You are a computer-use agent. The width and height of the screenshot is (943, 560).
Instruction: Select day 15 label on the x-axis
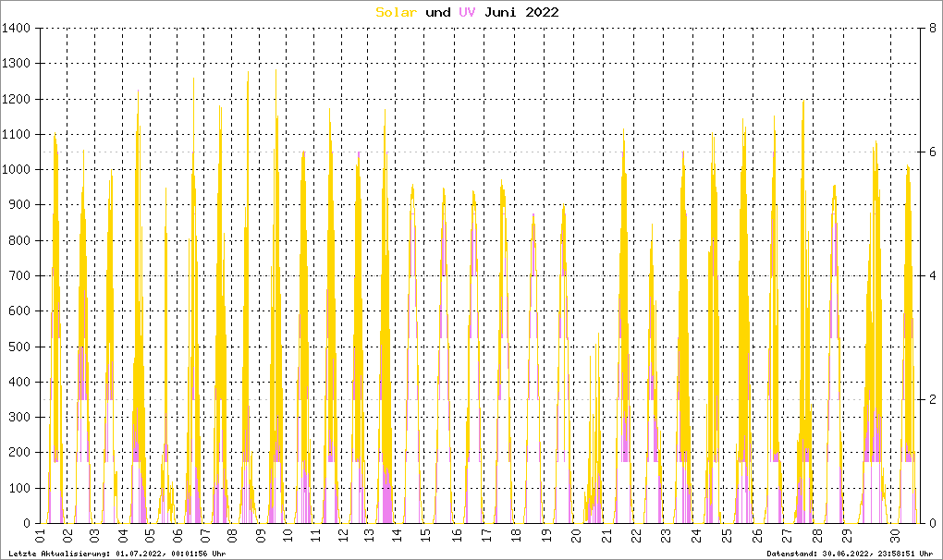(x=424, y=536)
